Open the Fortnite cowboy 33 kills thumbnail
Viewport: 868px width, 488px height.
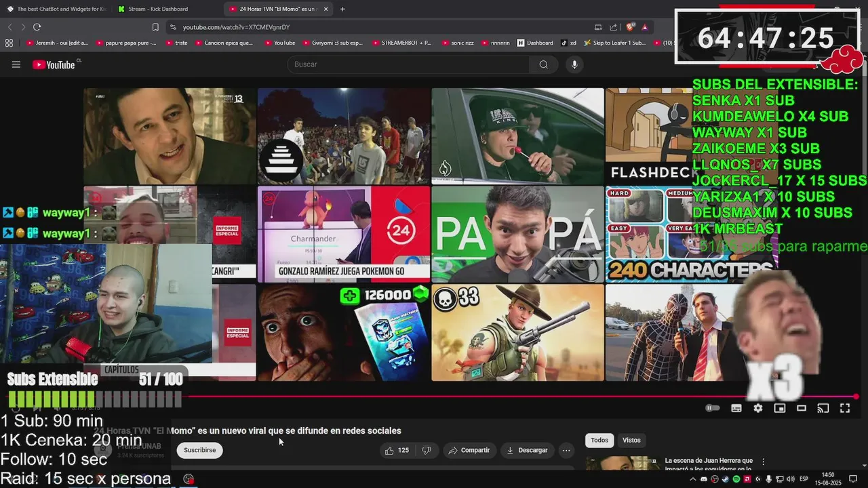[x=517, y=332]
